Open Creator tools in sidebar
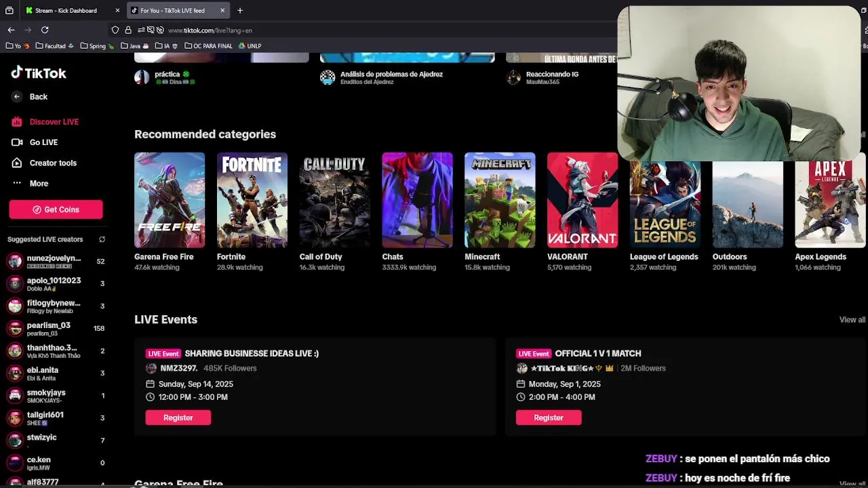Image resolution: width=868 pixels, height=488 pixels. 44,163
